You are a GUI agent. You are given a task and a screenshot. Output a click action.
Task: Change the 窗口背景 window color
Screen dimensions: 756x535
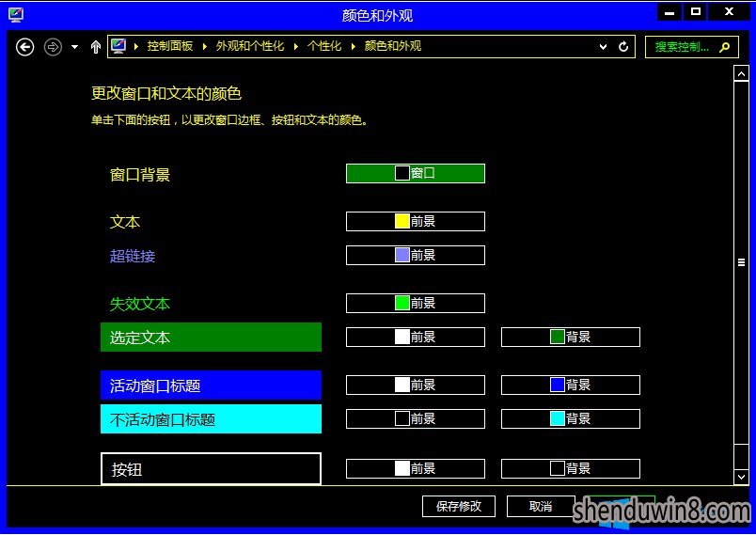click(415, 174)
